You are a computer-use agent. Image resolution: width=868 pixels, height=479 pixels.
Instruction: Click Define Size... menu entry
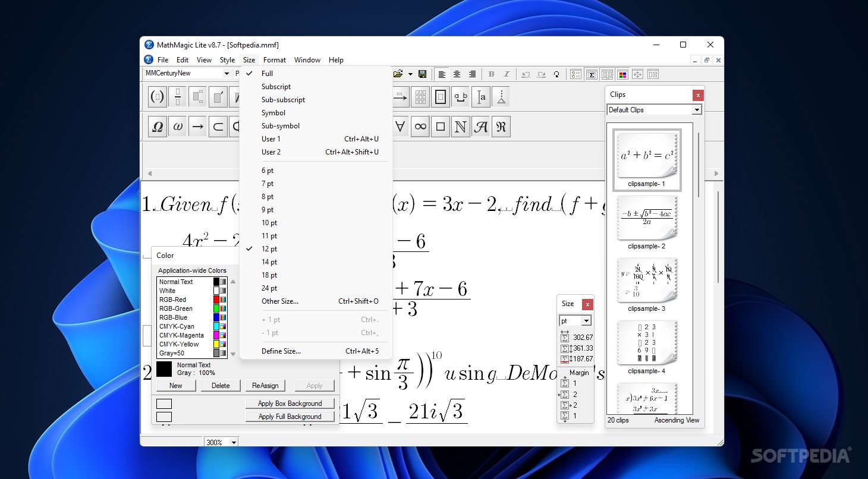(316, 351)
